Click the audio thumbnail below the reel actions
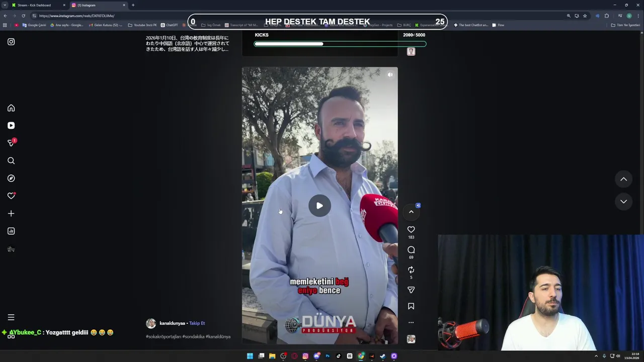The image size is (644, 362). pos(411,339)
